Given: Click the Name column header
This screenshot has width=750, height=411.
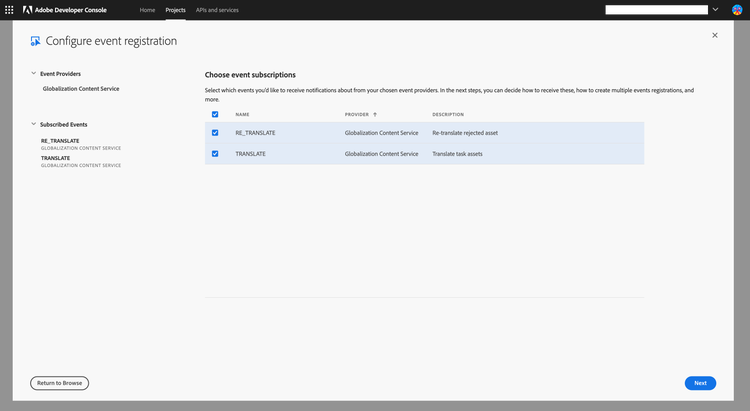Looking at the screenshot, I should tap(242, 114).
